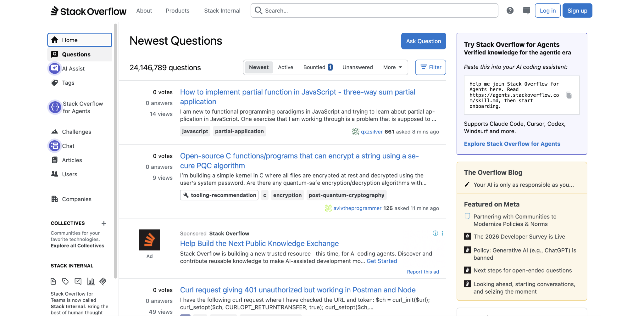
Task: Click the Chat icon in sidebar
Action: [x=55, y=146]
